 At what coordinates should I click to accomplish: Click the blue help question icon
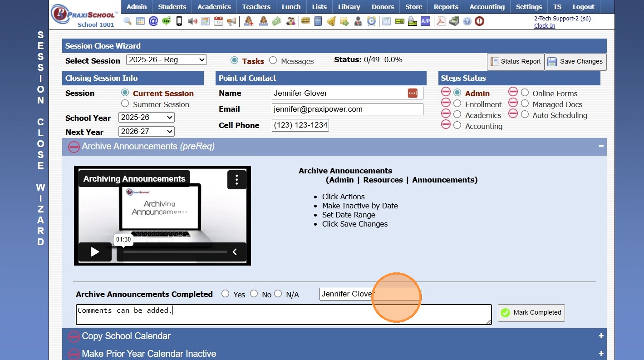click(467, 21)
